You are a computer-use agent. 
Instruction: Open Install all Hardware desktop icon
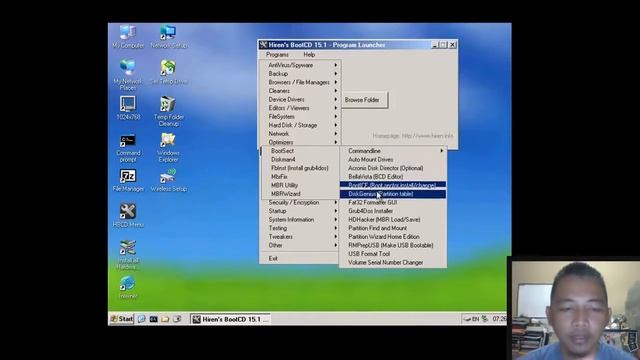pyautogui.click(x=128, y=255)
